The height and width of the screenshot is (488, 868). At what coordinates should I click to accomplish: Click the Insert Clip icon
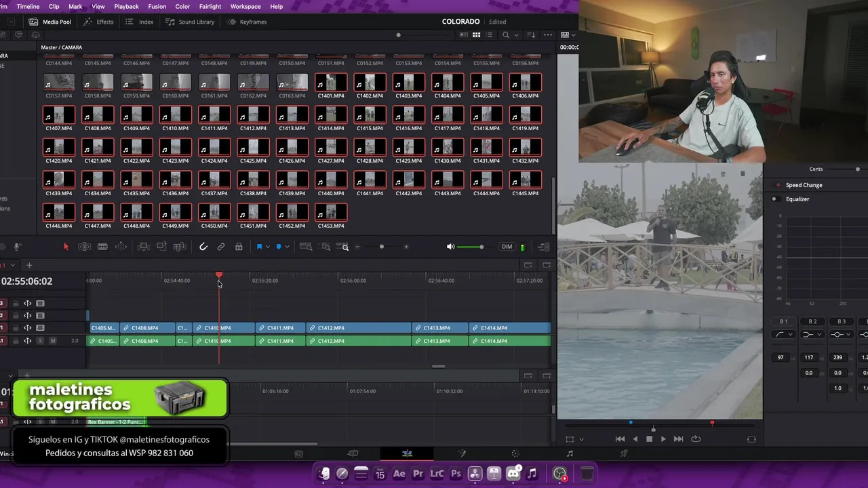143,247
